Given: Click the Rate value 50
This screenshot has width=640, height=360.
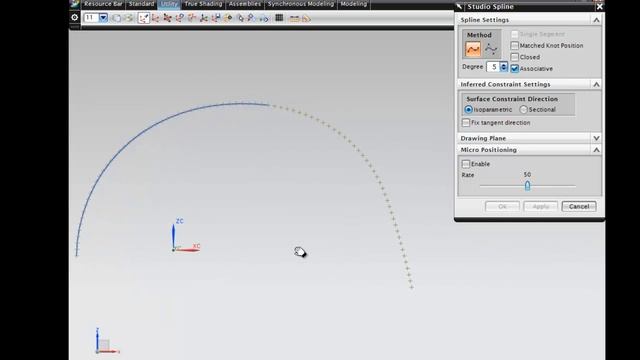Looking at the screenshot, I should pos(527,175).
